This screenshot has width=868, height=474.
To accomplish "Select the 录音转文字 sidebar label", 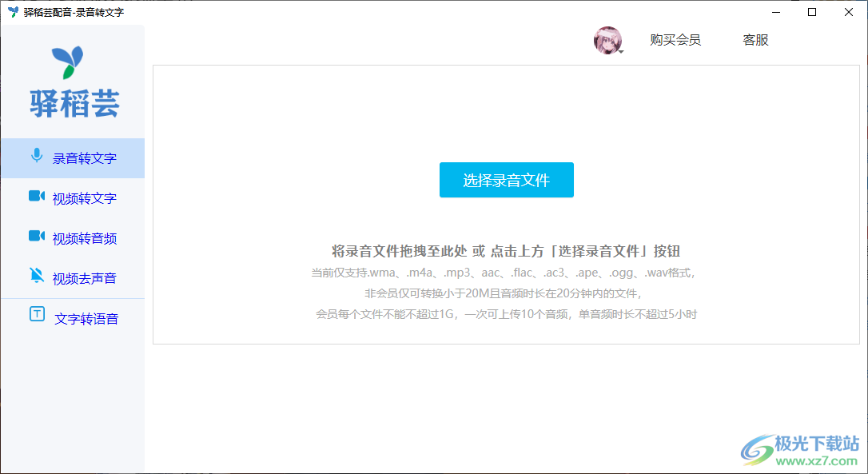I will pos(85,158).
